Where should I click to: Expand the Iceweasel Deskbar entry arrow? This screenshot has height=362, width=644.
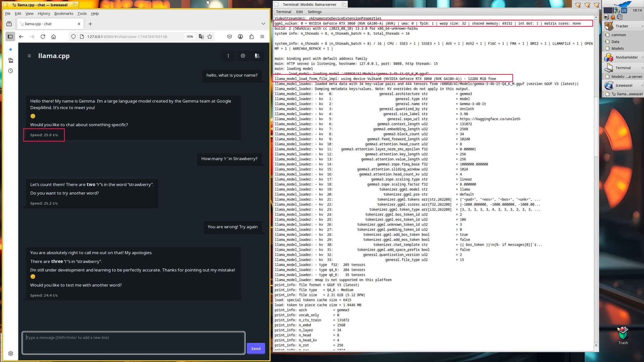[642, 86]
